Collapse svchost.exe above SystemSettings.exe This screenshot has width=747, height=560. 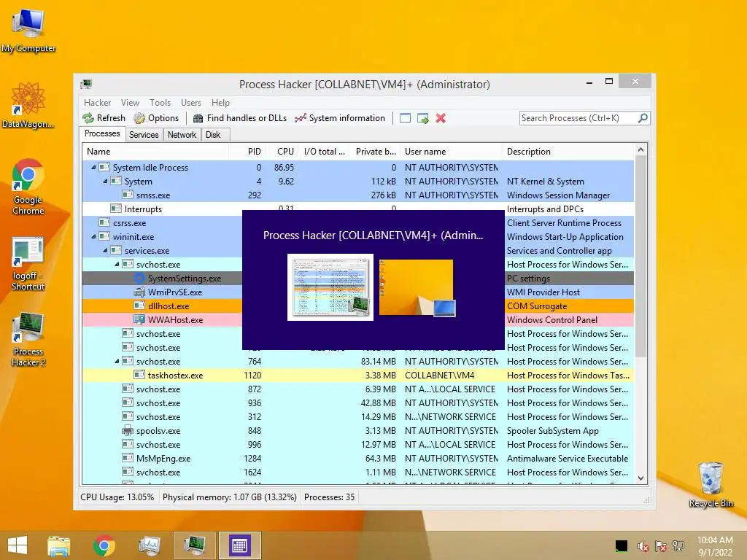pyautogui.click(x=117, y=264)
